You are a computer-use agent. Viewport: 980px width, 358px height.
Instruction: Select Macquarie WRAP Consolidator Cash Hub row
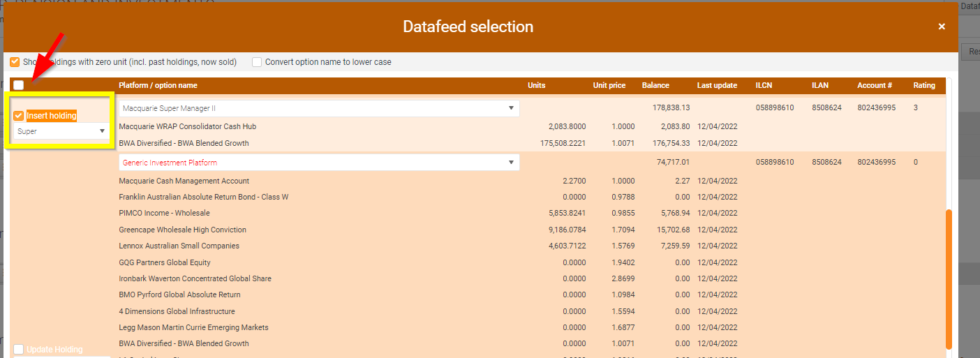(x=532, y=127)
